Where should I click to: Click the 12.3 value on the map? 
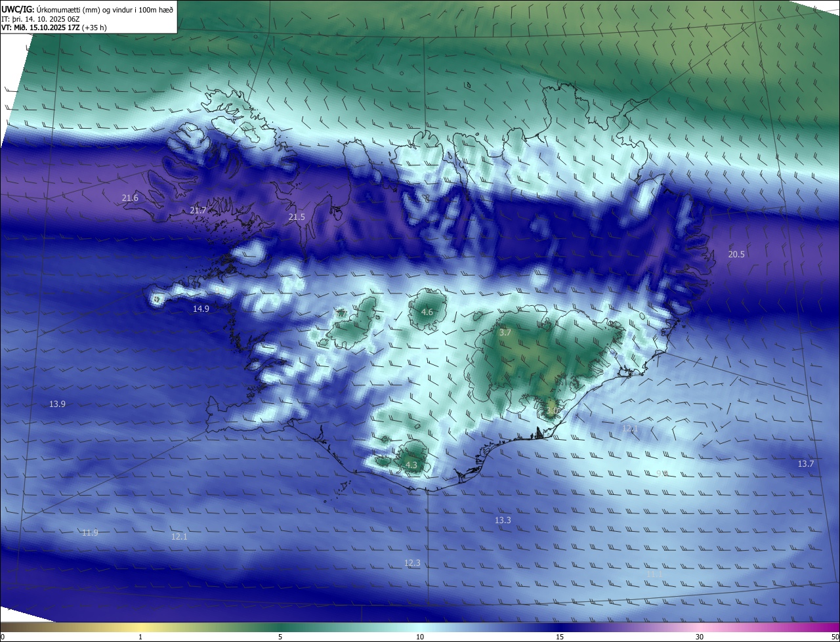pos(412,563)
